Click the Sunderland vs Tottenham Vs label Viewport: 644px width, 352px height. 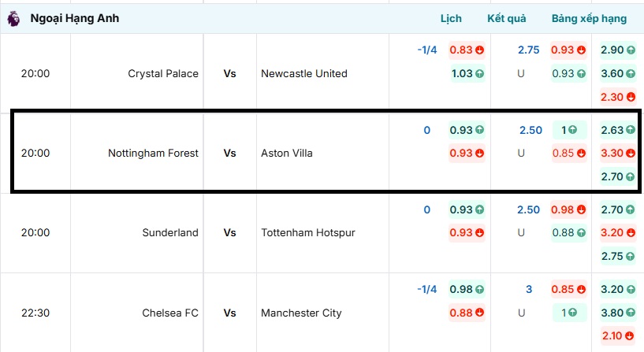229,232
